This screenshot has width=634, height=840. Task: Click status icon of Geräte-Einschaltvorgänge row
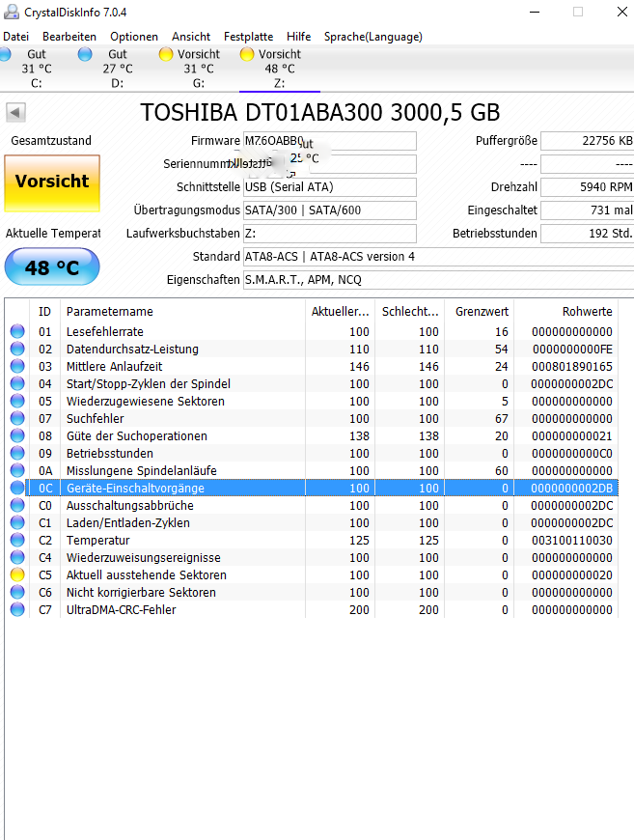click(17, 488)
